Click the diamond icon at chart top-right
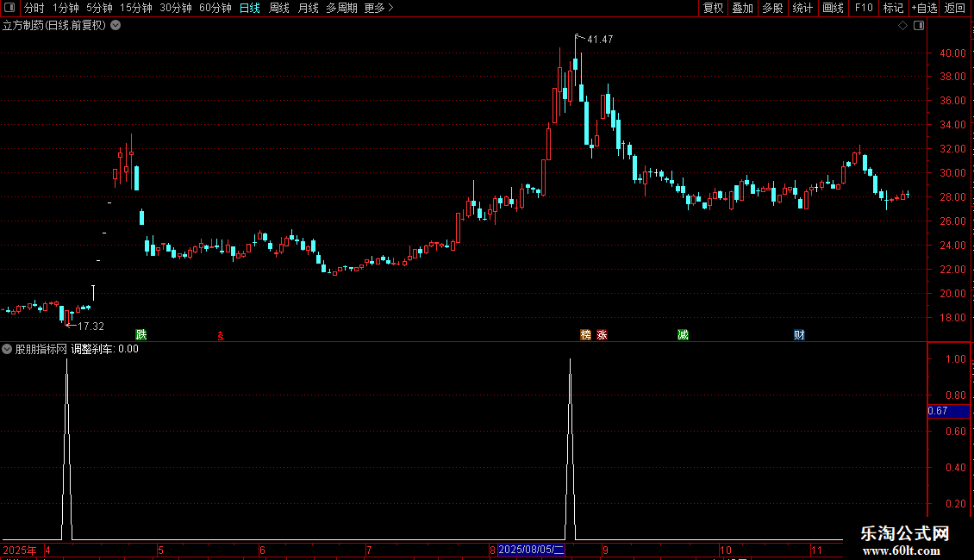Image resolution: width=974 pixels, height=560 pixels. [x=903, y=26]
